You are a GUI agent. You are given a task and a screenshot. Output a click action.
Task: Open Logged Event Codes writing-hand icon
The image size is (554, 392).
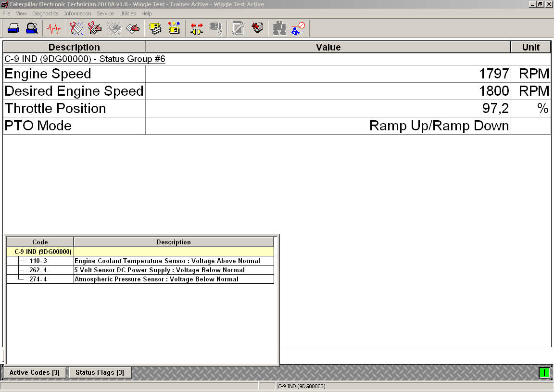click(133, 28)
